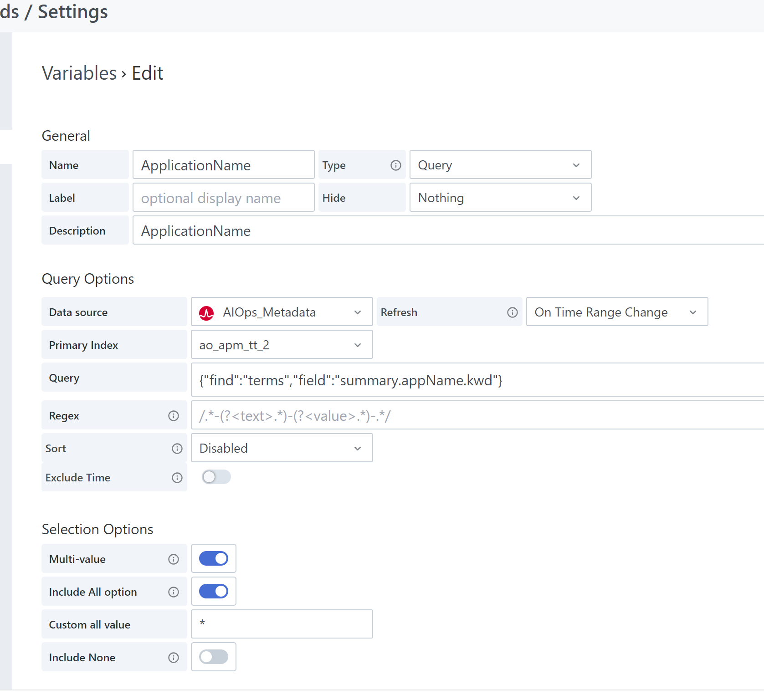764x700 pixels.
Task: Click the Exclude Time info icon
Action: coord(177,478)
